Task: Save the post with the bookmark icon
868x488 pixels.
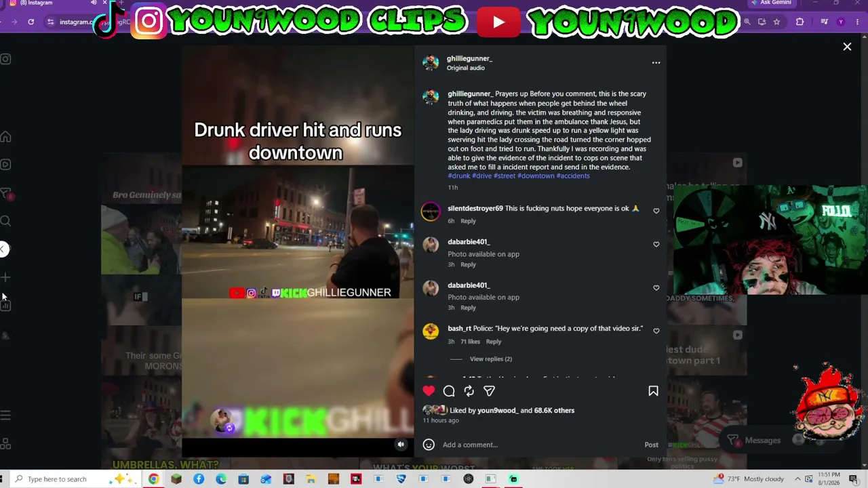Action: coord(653,391)
